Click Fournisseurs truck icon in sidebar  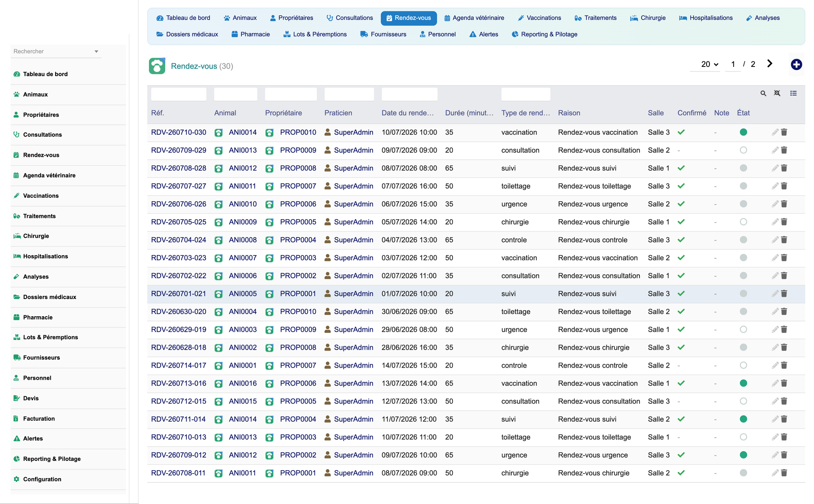pyautogui.click(x=17, y=358)
